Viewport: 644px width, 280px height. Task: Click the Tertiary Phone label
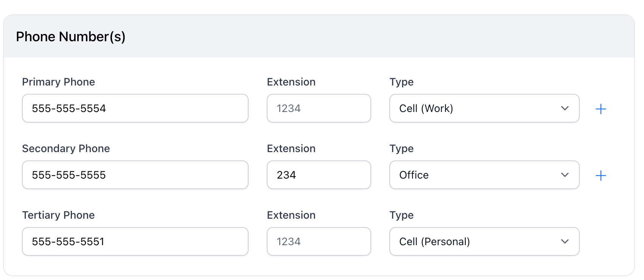coord(58,215)
